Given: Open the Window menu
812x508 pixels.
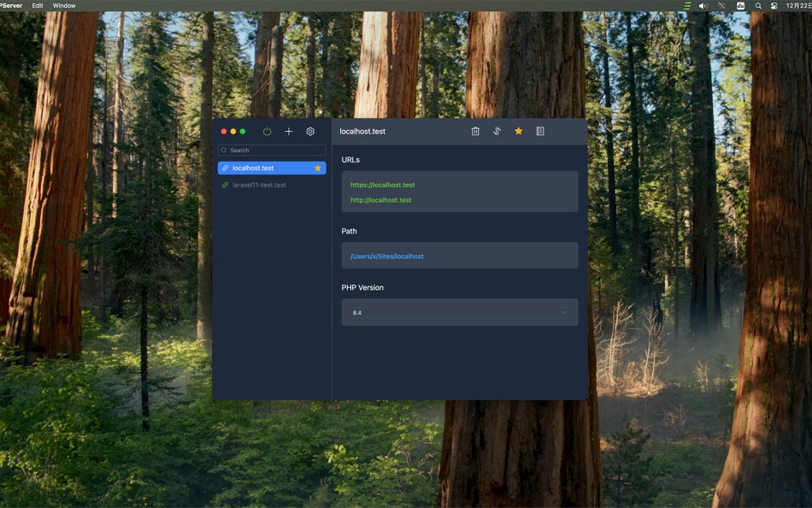Looking at the screenshot, I should 64,6.
